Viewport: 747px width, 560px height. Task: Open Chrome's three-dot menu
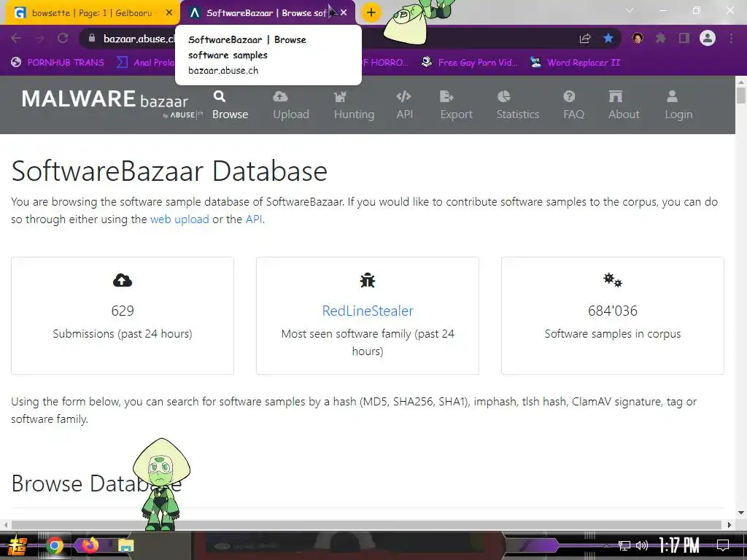click(731, 38)
